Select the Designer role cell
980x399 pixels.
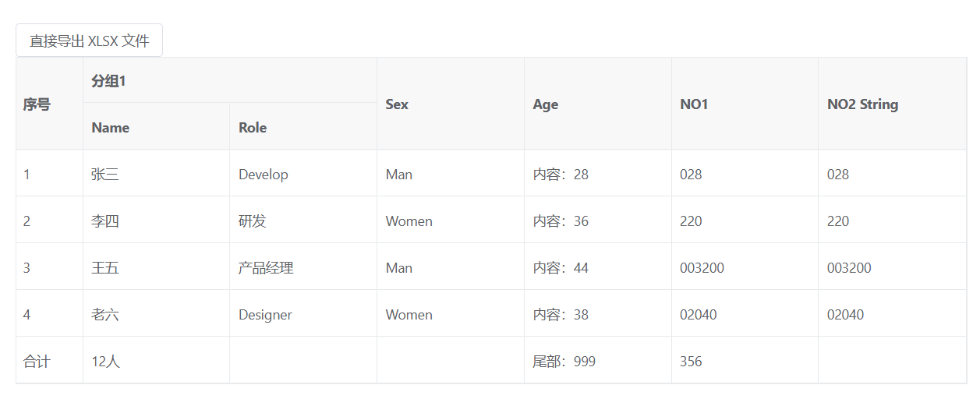265,315
